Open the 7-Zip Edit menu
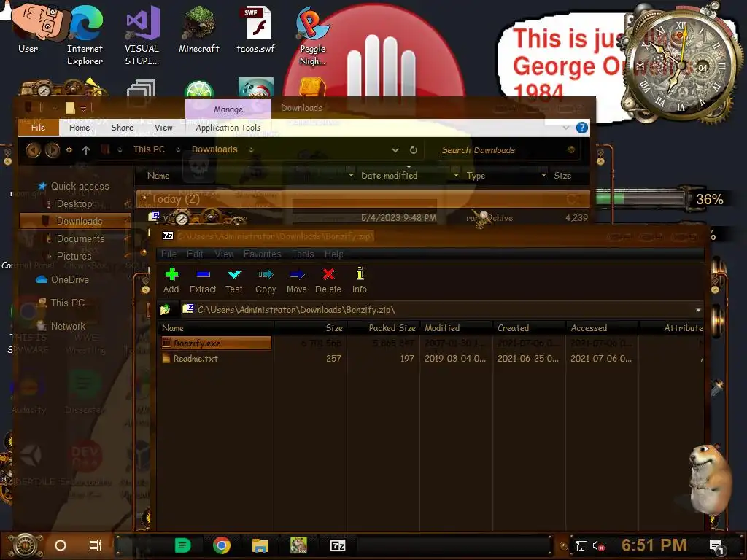The image size is (747, 560). (x=195, y=254)
